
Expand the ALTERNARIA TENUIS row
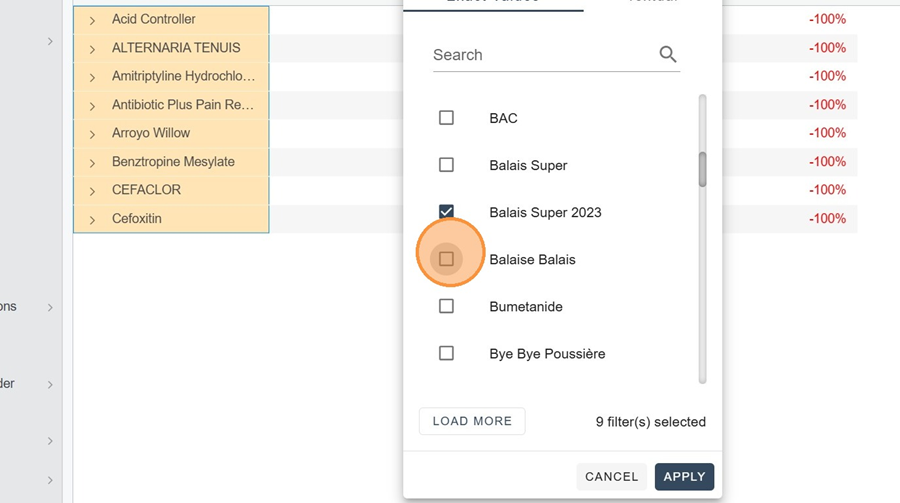[92, 48]
